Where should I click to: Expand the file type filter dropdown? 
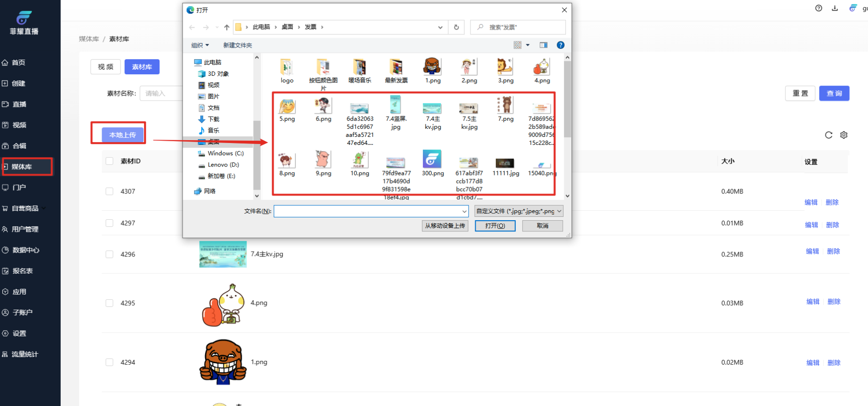(x=518, y=211)
